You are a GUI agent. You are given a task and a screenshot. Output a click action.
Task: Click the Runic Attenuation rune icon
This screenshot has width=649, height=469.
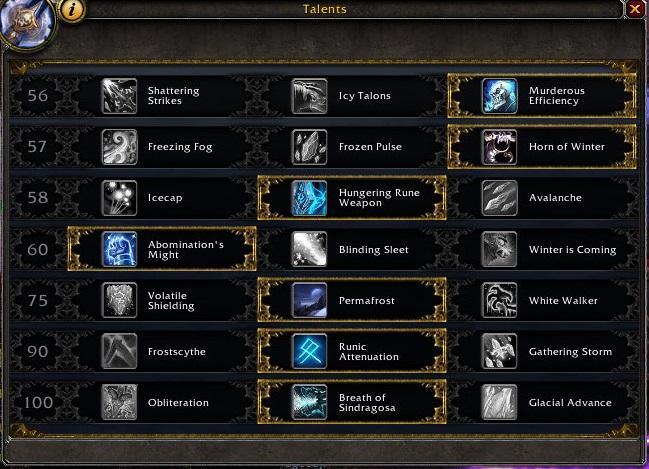[309, 351]
